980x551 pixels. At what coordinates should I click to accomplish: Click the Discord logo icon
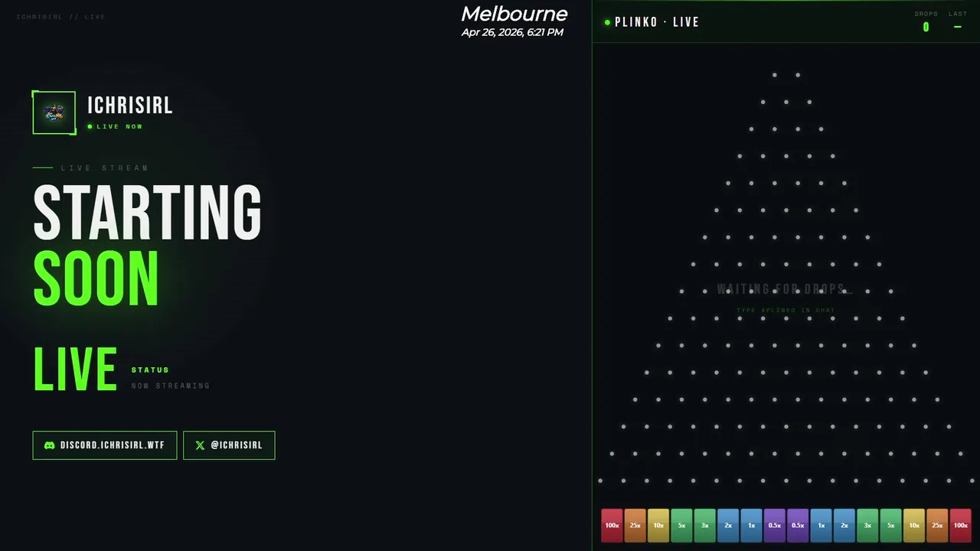point(50,445)
